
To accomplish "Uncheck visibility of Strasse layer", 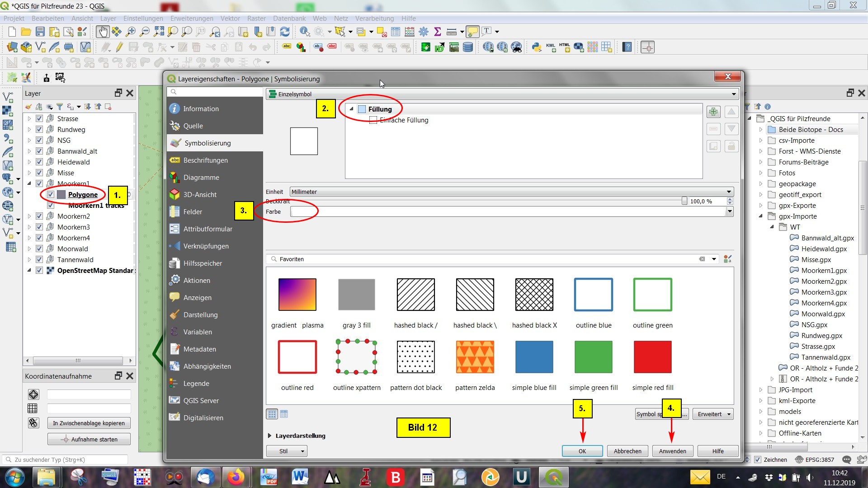I will click(x=39, y=118).
